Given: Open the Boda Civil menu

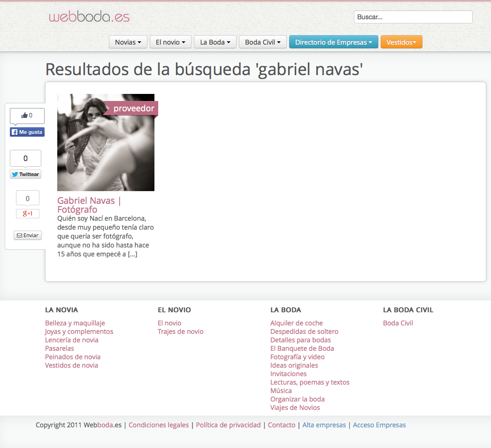Looking at the screenshot, I should 262,42.
